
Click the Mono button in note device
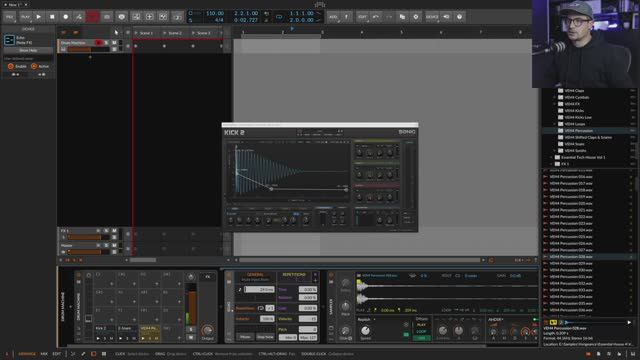[245, 337]
